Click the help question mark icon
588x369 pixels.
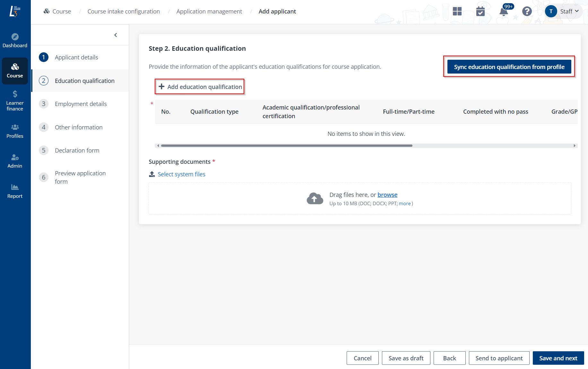(x=527, y=12)
